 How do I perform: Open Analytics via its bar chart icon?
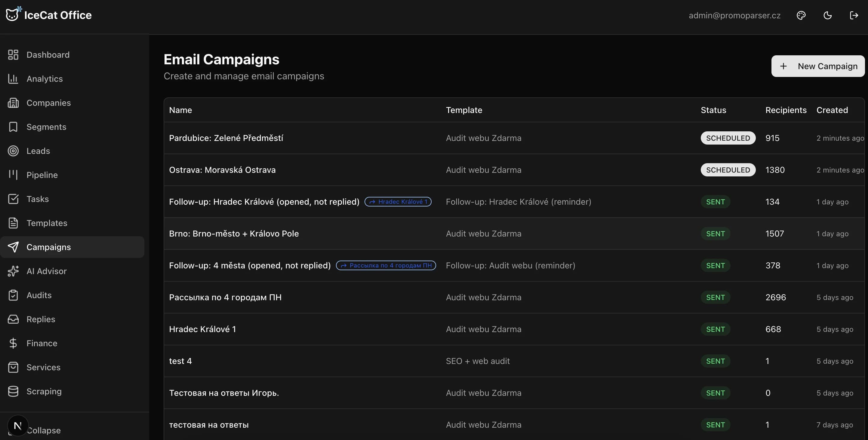[13, 79]
